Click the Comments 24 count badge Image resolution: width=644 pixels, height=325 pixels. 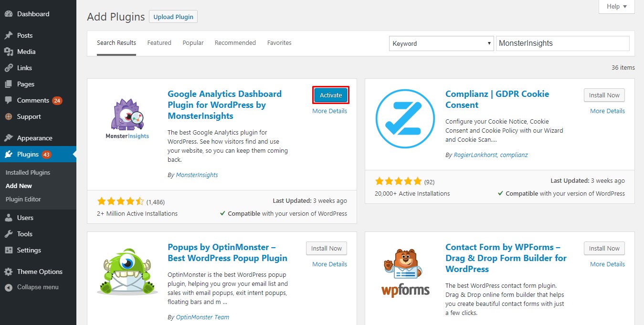(57, 101)
